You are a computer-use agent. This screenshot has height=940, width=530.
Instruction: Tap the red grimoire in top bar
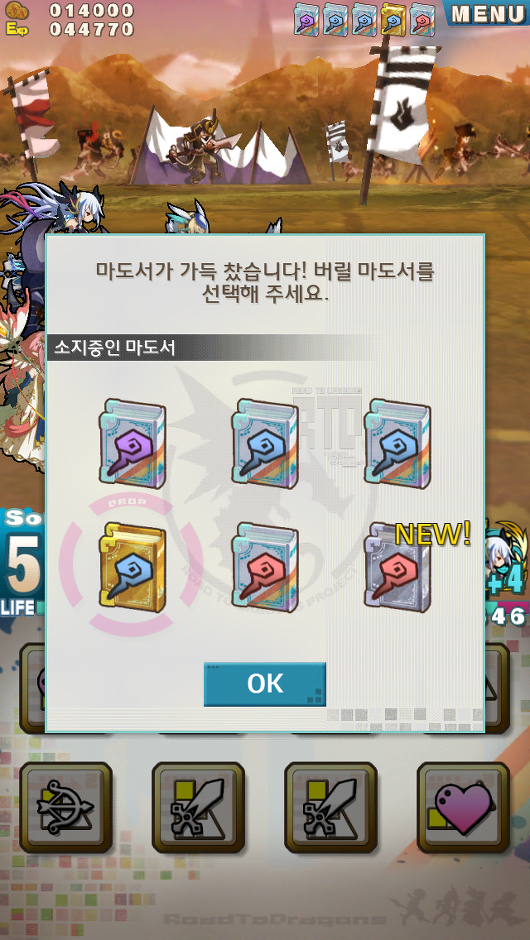pyautogui.click(x=423, y=19)
